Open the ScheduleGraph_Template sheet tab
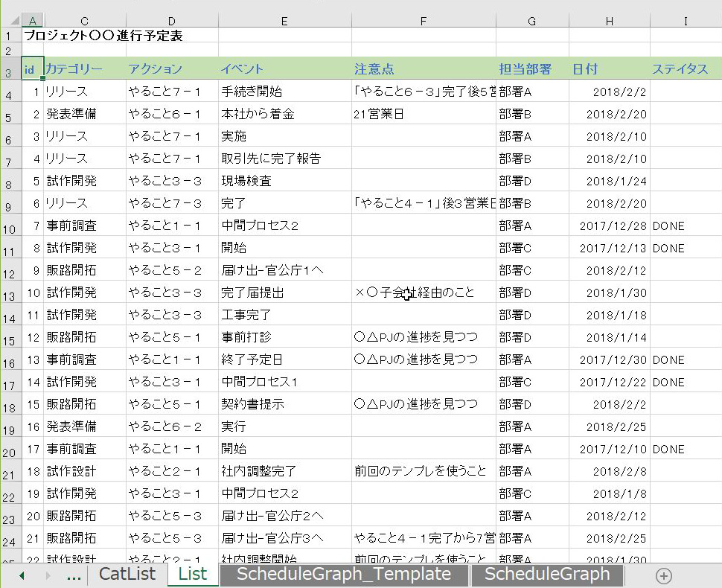The height and width of the screenshot is (588, 722). click(x=344, y=575)
